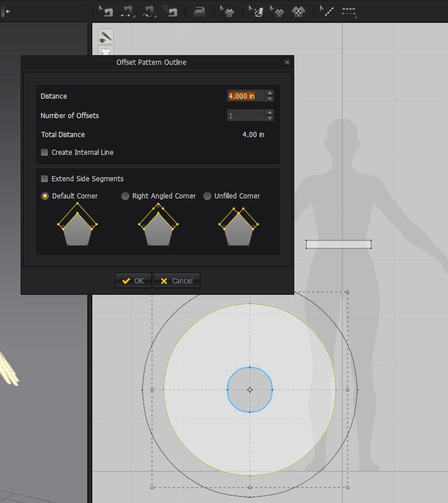448x503 pixels.
Task: Close the Offset Pattern Outline dialog
Action: tap(287, 63)
